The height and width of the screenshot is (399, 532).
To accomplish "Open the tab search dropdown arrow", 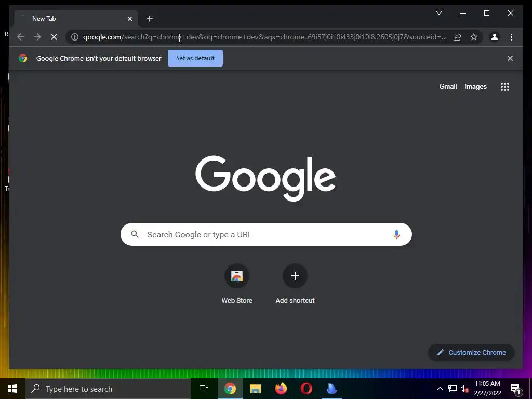I will tap(439, 13).
